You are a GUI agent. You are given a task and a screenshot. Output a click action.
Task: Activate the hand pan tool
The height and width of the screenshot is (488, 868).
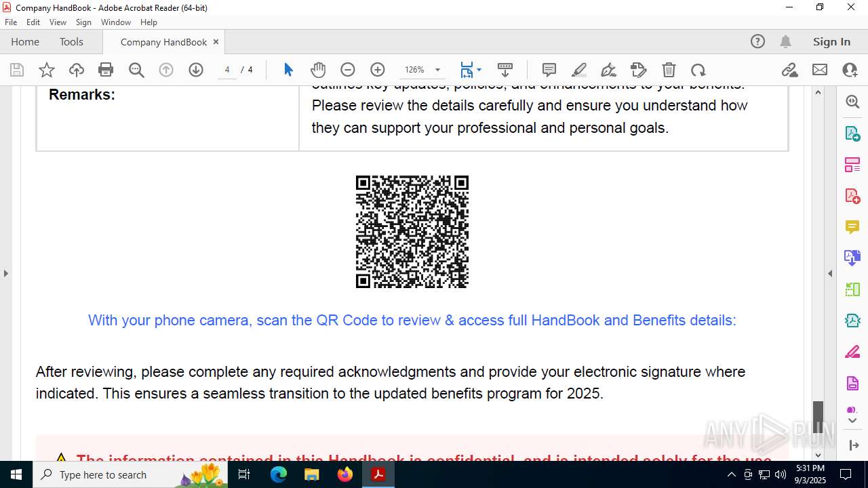coord(318,70)
